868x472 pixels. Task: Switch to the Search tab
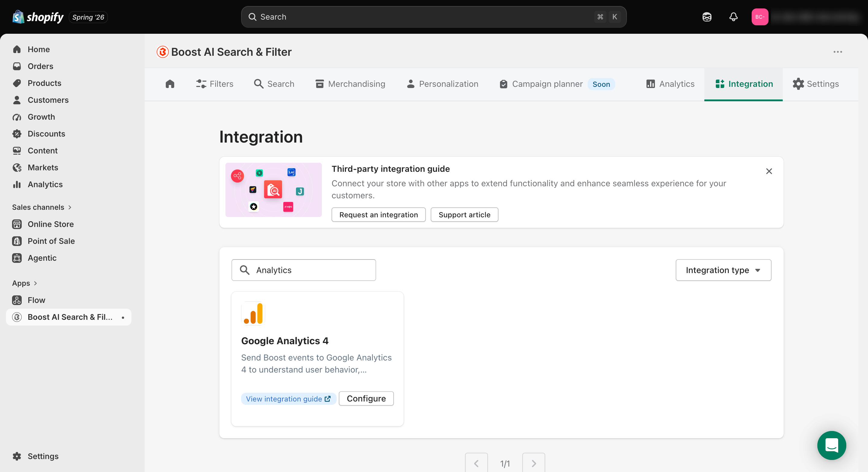tap(274, 84)
